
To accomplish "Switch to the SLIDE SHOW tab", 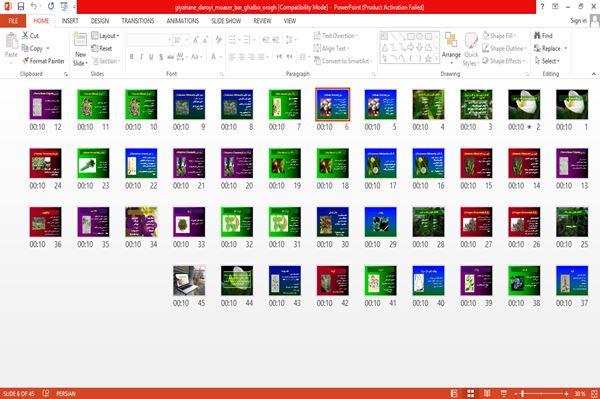I will 226,21.
